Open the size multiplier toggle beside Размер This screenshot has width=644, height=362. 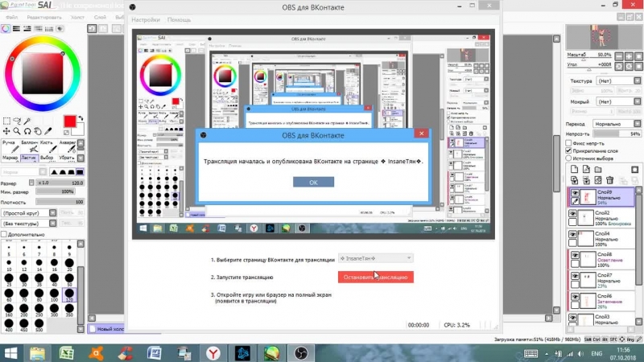coord(31,183)
